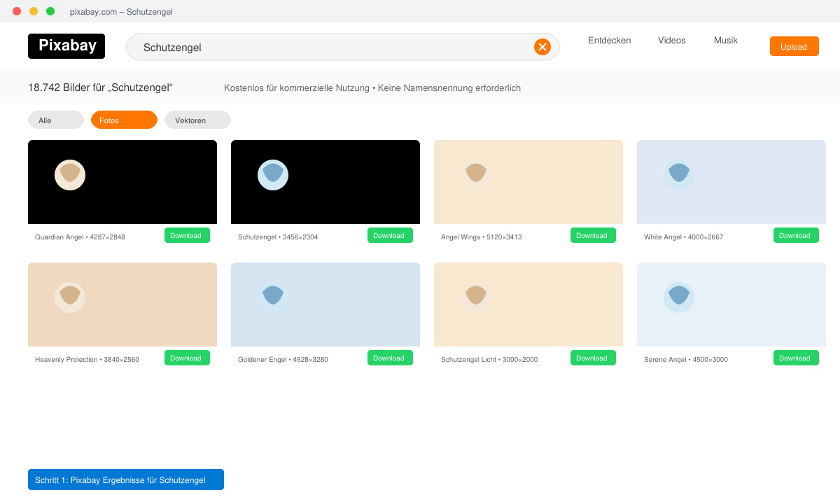Clear the Schutzengel search with the orange X

coord(542,47)
